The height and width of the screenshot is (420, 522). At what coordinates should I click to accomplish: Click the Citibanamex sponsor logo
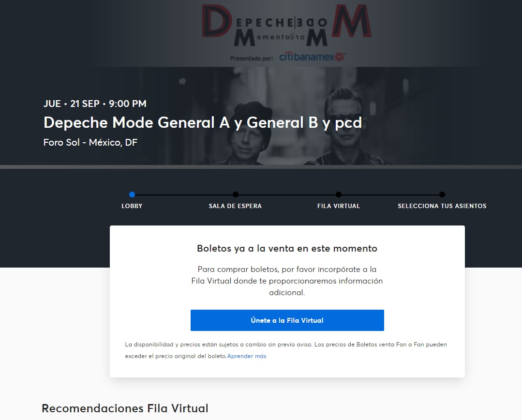click(312, 57)
